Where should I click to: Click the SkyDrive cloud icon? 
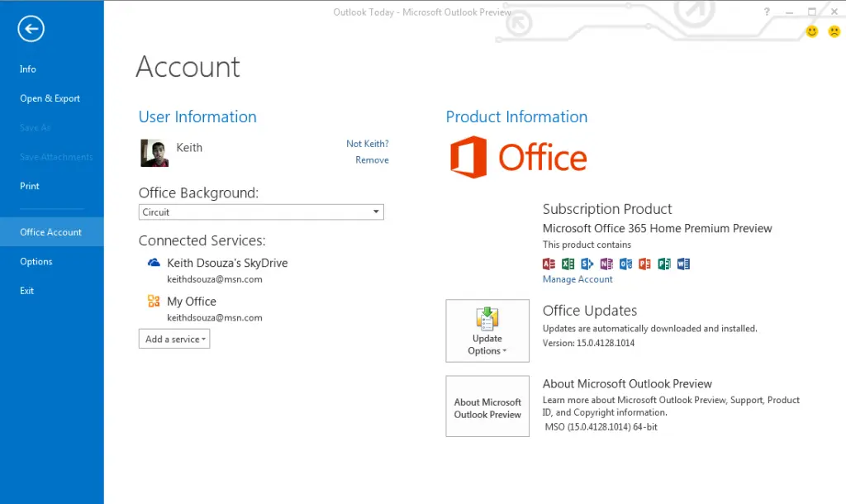[x=154, y=263]
